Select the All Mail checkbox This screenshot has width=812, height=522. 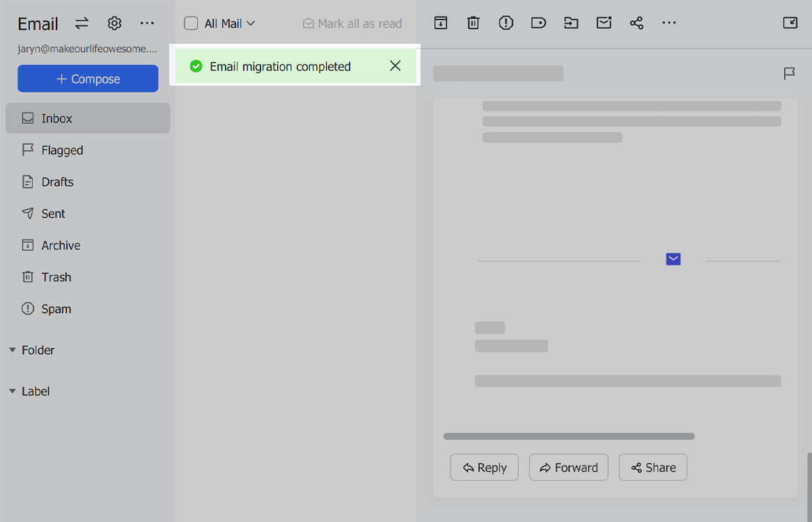[190, 22]
